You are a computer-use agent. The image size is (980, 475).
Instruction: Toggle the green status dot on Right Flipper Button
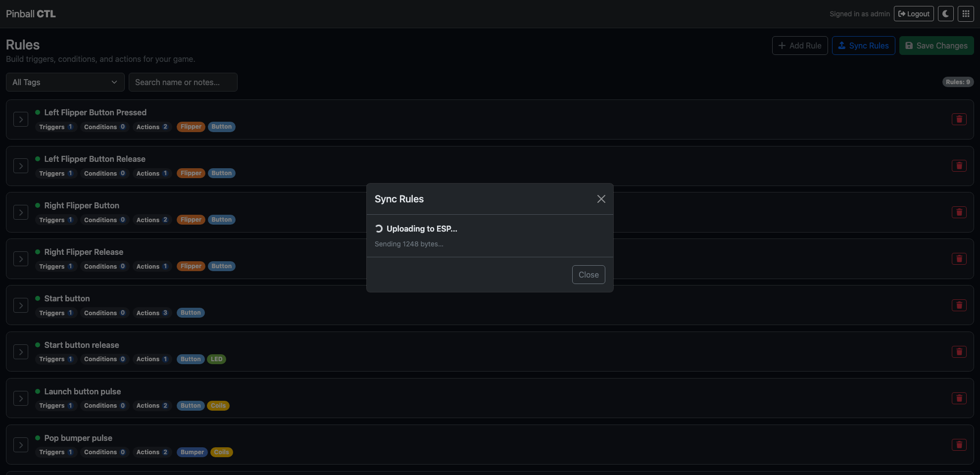(x=37, y=205)
